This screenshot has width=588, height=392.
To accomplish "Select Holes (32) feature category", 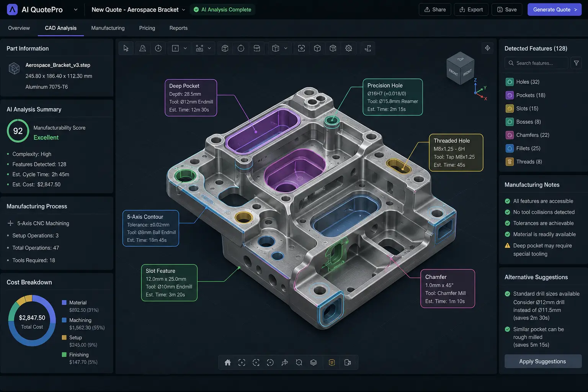I will pos(523,82).
